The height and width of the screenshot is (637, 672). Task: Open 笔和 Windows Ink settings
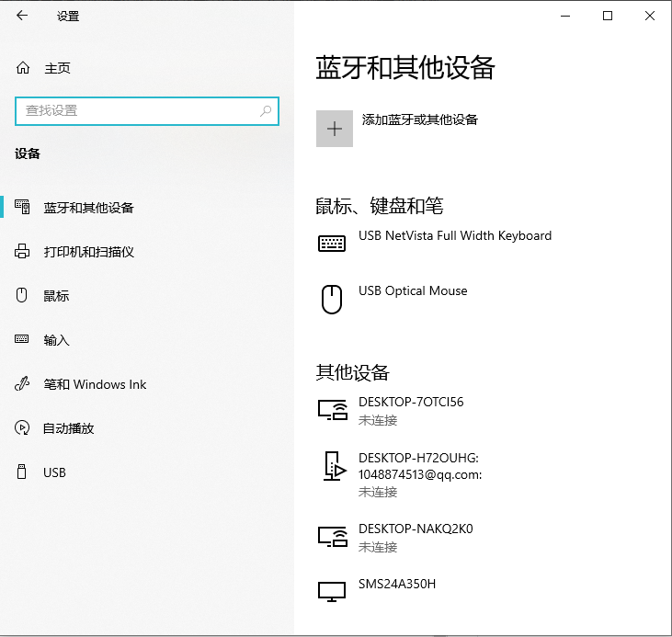95,384
